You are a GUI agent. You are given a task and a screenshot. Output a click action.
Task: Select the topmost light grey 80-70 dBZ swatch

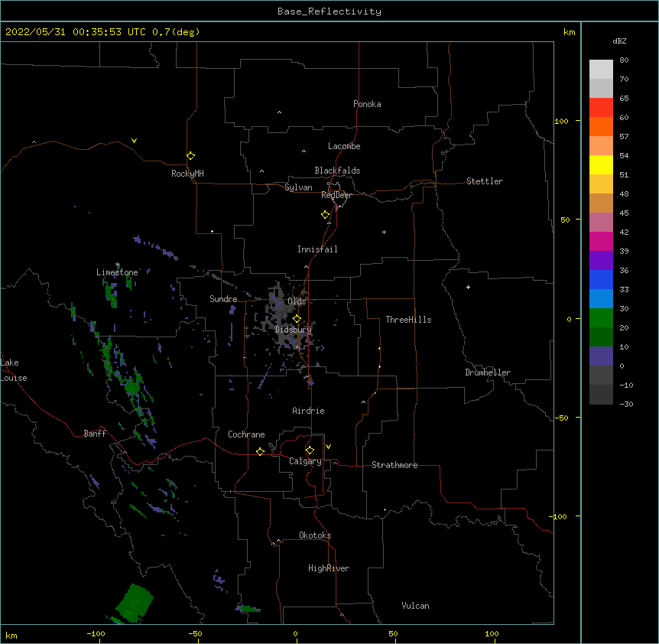pyautogui.click(x=601, y=70)
